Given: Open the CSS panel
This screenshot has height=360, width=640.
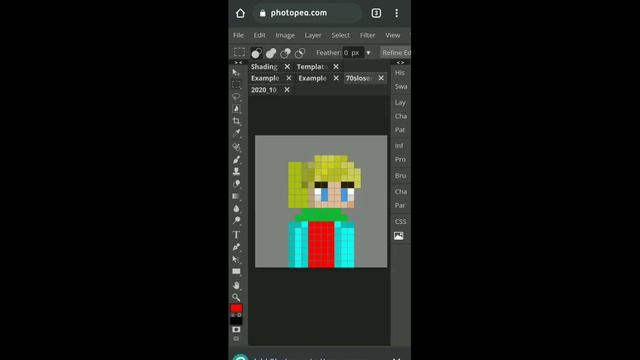Looking at the screenshot, I should [x=400, y=222].
